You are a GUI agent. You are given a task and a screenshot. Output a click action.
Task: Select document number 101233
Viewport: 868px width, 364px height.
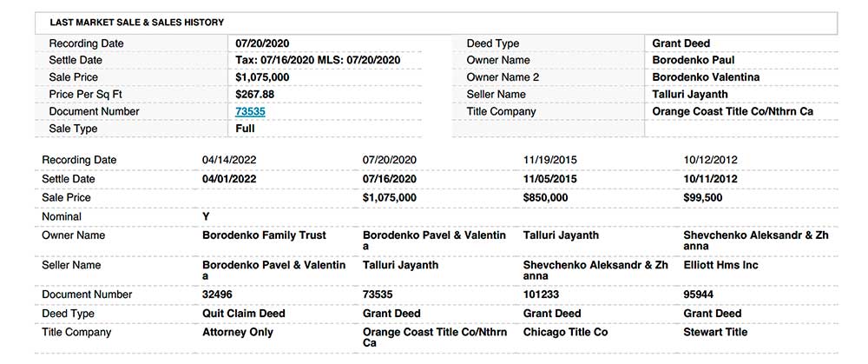[541, 295]
